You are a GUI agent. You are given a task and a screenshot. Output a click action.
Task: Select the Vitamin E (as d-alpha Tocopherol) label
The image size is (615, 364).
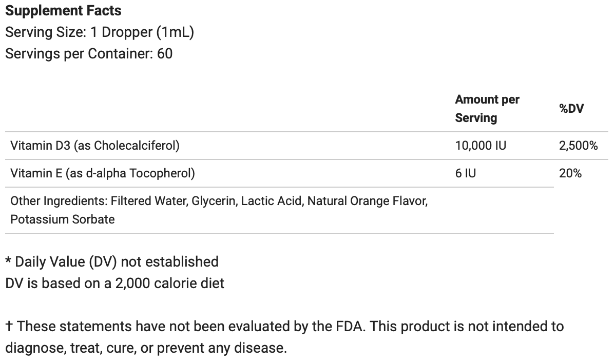coord(103,173)
